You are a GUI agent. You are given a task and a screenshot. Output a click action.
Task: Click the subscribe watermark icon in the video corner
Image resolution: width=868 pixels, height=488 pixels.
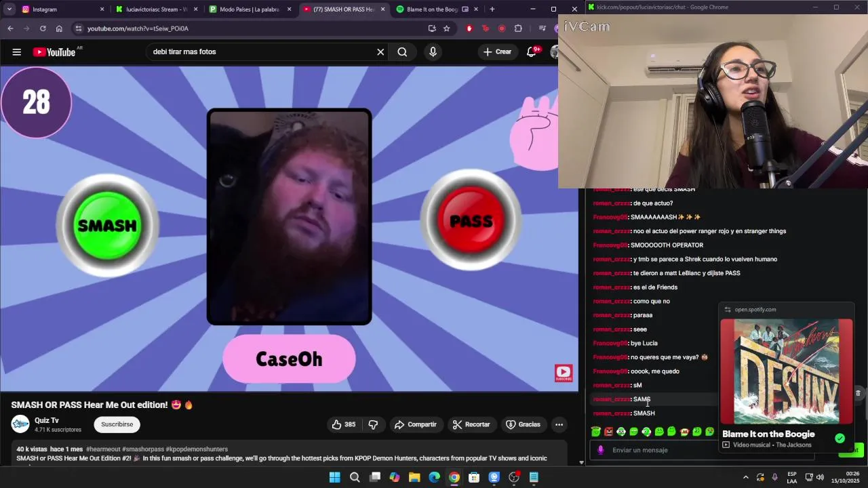(x=564, y=373)
